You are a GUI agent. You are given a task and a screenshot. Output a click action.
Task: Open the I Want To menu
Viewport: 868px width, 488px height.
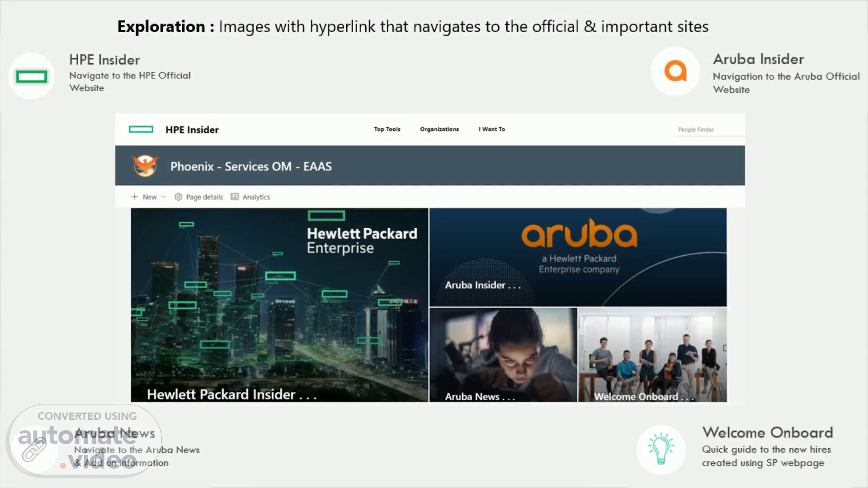coord(492,129)
